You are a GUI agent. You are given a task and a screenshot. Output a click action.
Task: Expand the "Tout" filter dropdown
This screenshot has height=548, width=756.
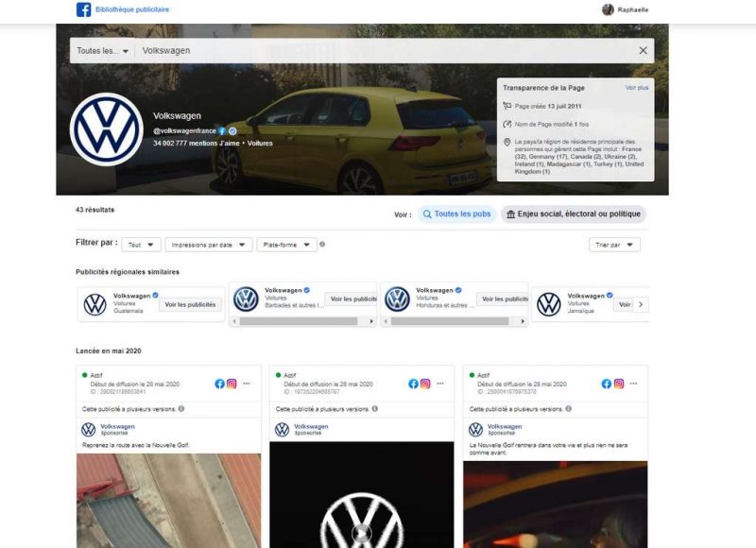141,245
